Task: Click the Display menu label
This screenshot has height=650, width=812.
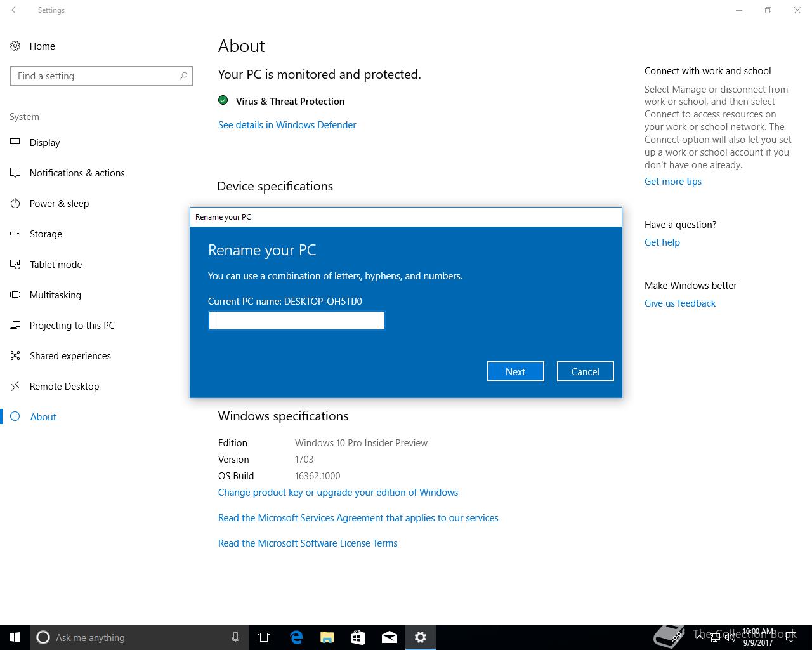Action: click(45, 142)
